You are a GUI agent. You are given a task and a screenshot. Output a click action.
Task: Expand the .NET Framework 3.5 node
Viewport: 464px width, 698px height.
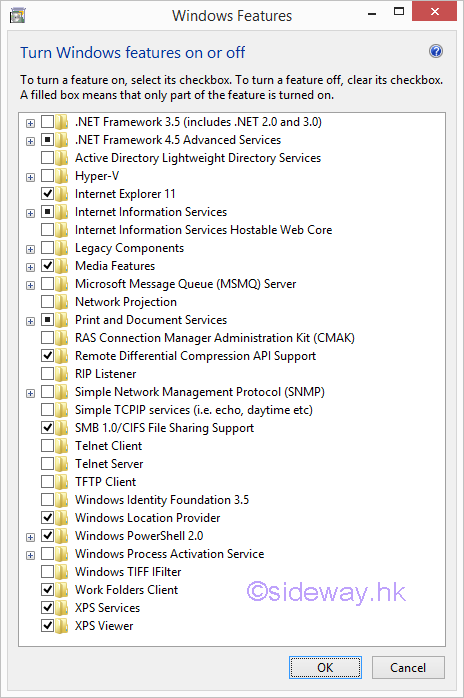tap(30, 123)
